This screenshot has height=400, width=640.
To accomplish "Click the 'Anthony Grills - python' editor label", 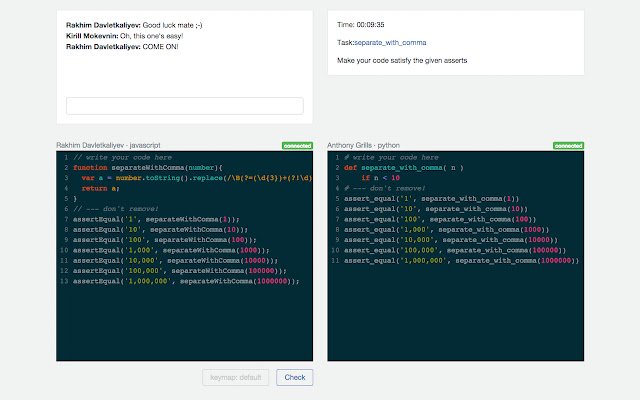I will 363,145.
